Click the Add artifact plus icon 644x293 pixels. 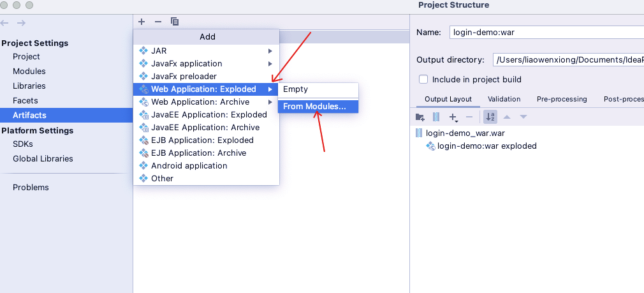point(142,22)
